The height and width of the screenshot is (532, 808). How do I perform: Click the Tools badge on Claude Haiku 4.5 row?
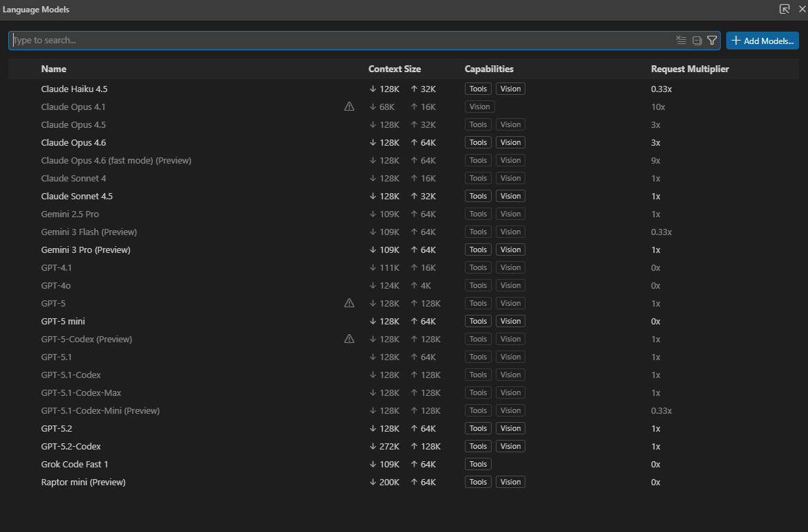pos(478,89)
